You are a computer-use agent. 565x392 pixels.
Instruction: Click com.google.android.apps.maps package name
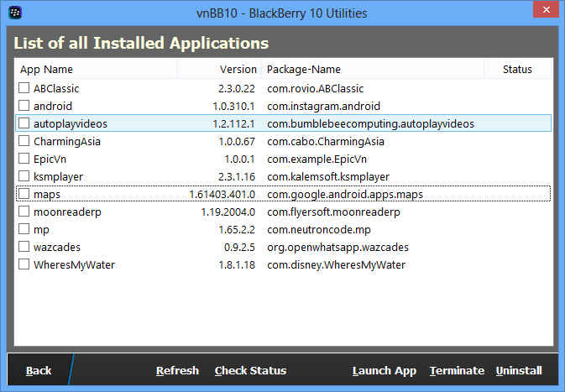pos(345,195)
